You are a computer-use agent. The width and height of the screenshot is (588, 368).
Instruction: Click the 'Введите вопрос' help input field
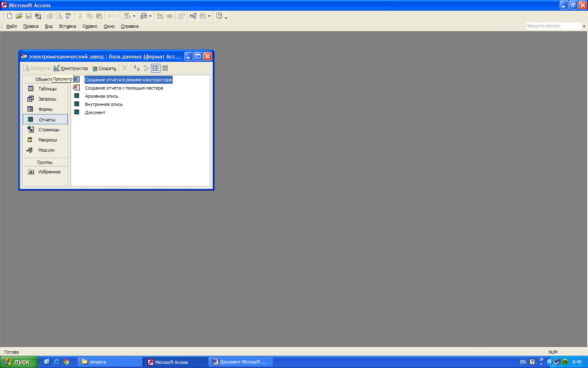553,26
